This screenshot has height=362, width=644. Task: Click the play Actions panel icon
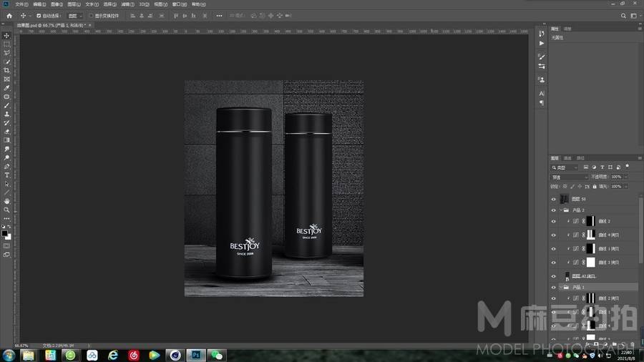click(x=542, y=43)
